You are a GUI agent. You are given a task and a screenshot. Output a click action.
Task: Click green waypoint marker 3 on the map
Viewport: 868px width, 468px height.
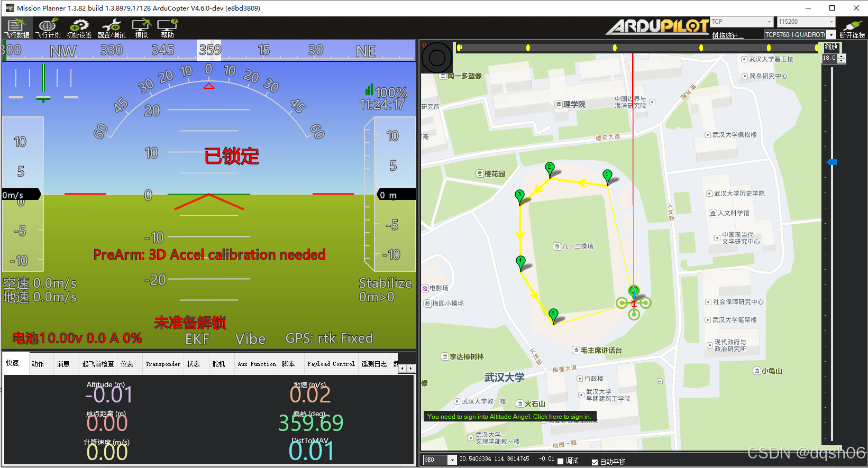click(519, 197)
